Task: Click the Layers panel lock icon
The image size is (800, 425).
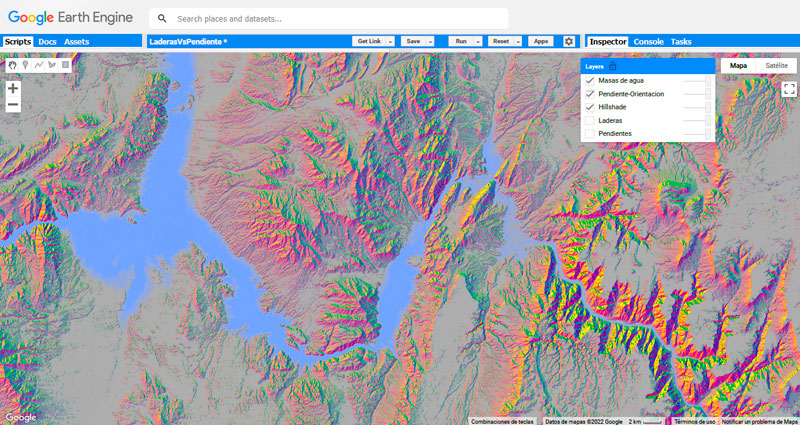Action: point(612,66)
